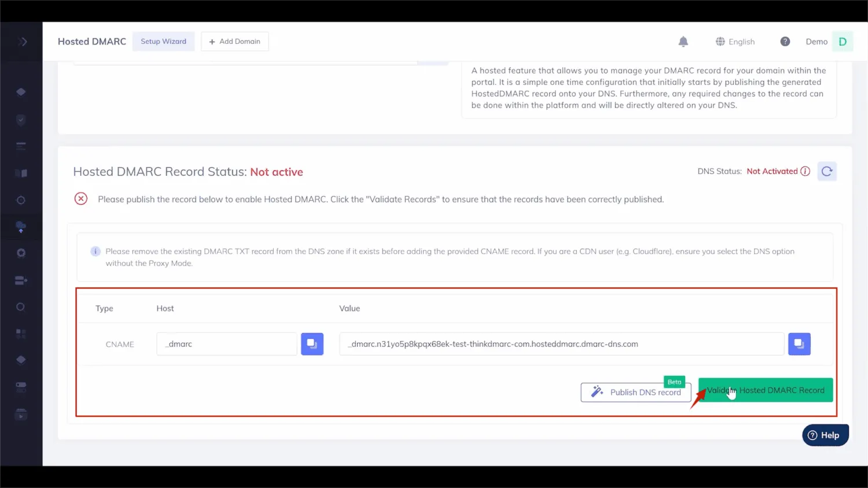Viewport: 868px width, 488px height.
Task: Click the red Not active status text
Action: pos(277,172)
